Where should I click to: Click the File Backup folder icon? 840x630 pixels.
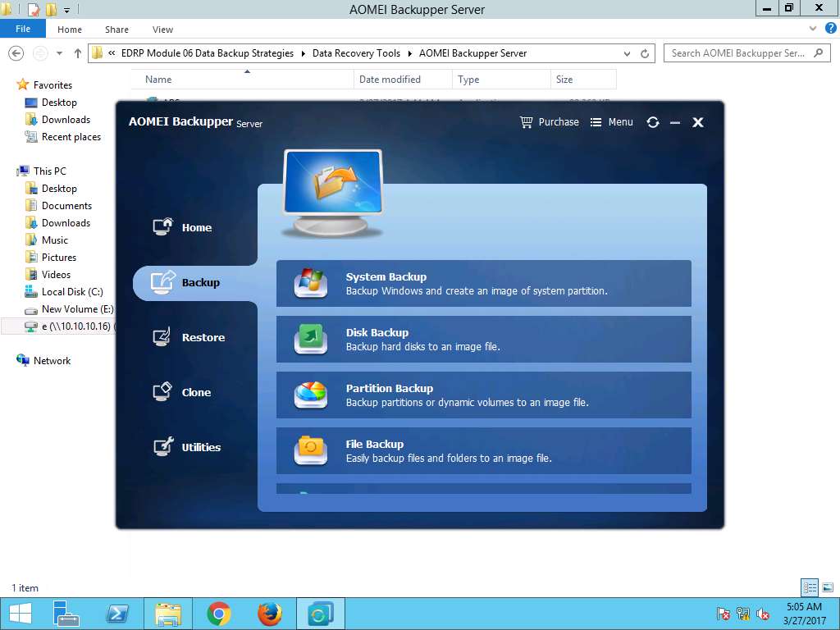pyautogui.click(x=311, y=450)
